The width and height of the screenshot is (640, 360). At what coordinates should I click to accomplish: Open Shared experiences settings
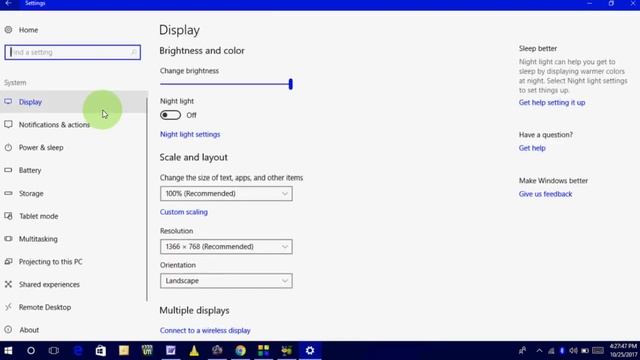pyautogui.click(x=49, y=284)
